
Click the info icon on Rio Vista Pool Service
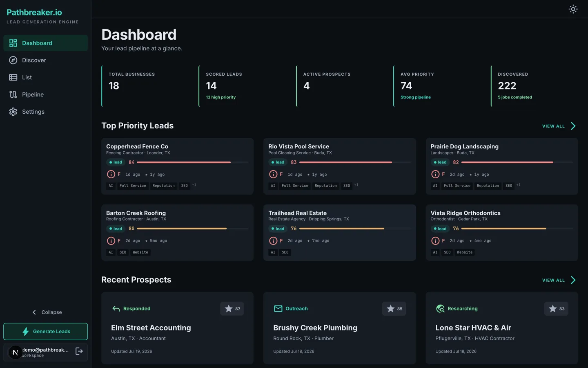coord(273,174)
